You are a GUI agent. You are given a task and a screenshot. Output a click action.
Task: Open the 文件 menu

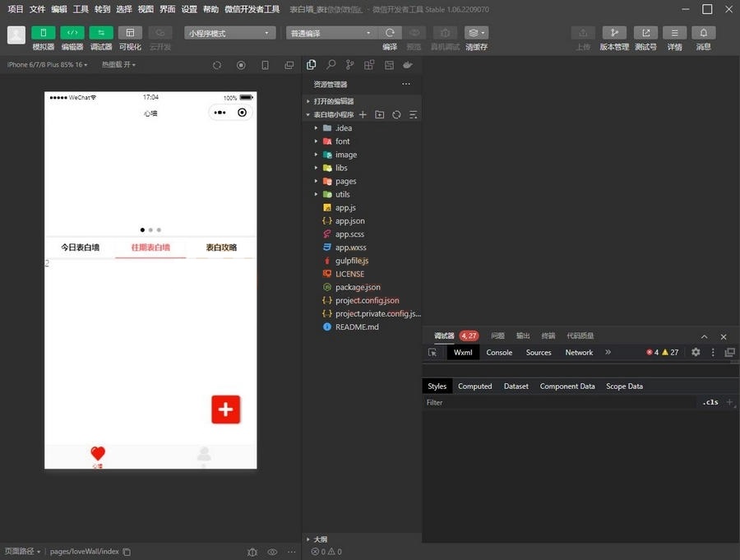click(37, 9)
